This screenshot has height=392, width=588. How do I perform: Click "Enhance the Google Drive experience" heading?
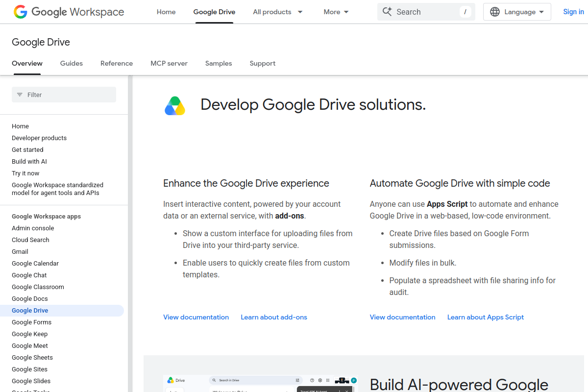[x=246, y=183]
